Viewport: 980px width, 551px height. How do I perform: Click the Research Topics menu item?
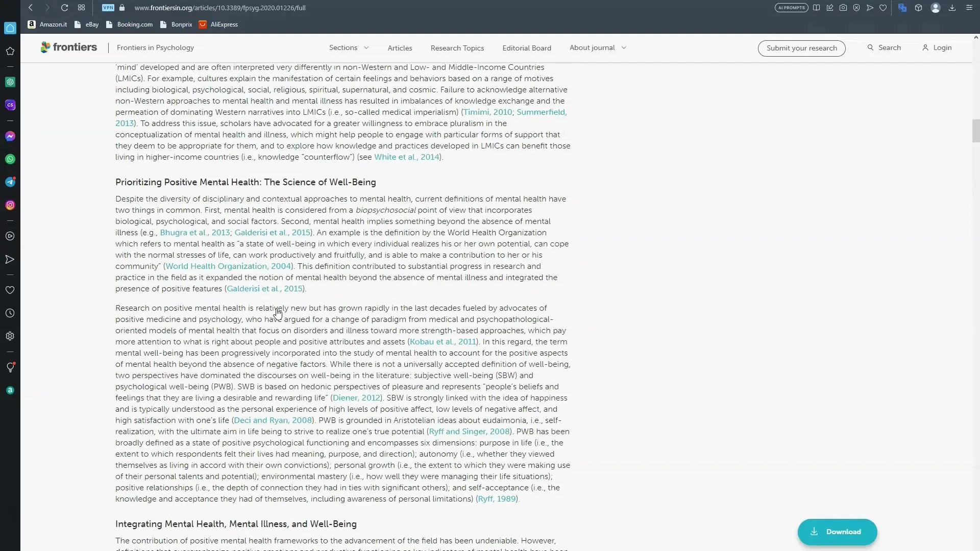[457, 48]
